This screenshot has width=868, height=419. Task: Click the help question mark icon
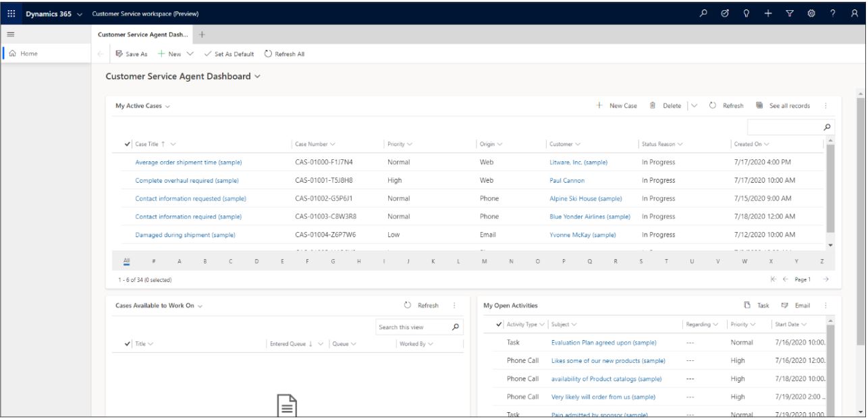coord(834,12)
